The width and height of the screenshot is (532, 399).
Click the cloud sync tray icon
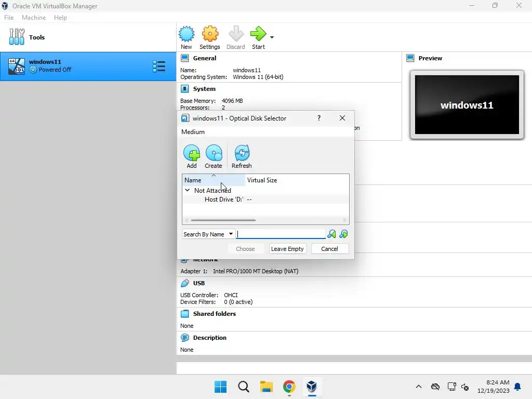[435, 387]
